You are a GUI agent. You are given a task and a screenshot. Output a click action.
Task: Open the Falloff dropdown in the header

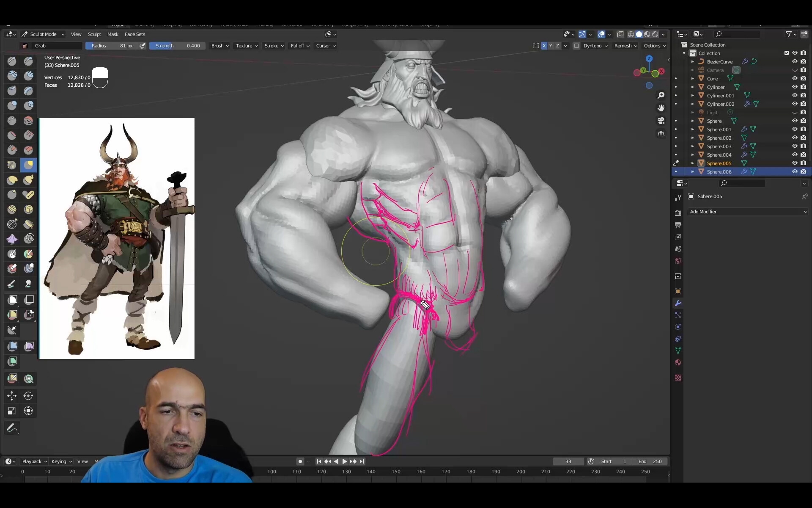299,46
